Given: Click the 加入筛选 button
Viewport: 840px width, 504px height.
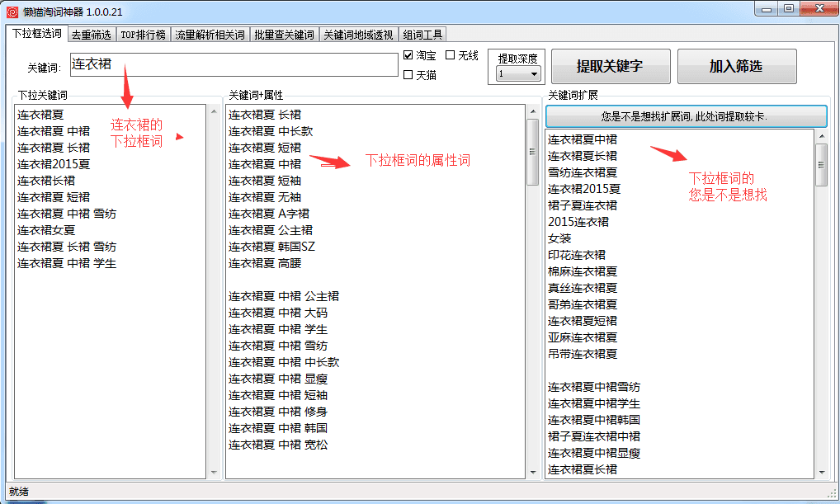Looking at the screenshot, I should click(736, 66).
